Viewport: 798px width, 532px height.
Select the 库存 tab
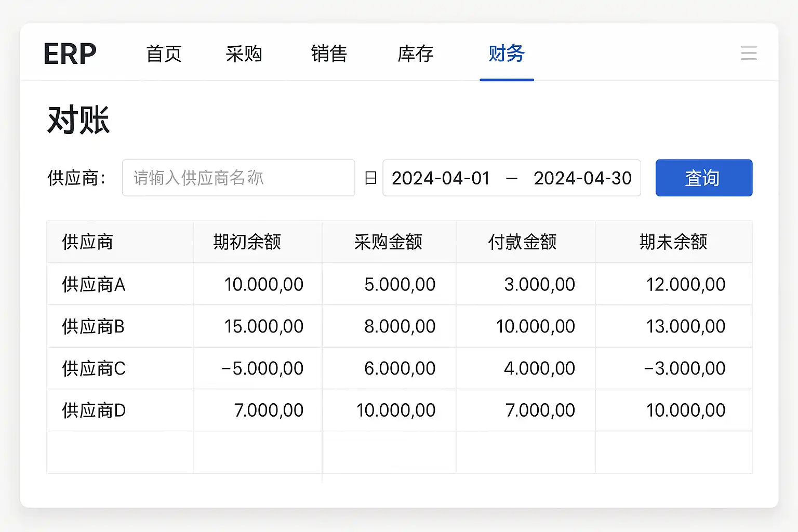(x=415, y=54)
